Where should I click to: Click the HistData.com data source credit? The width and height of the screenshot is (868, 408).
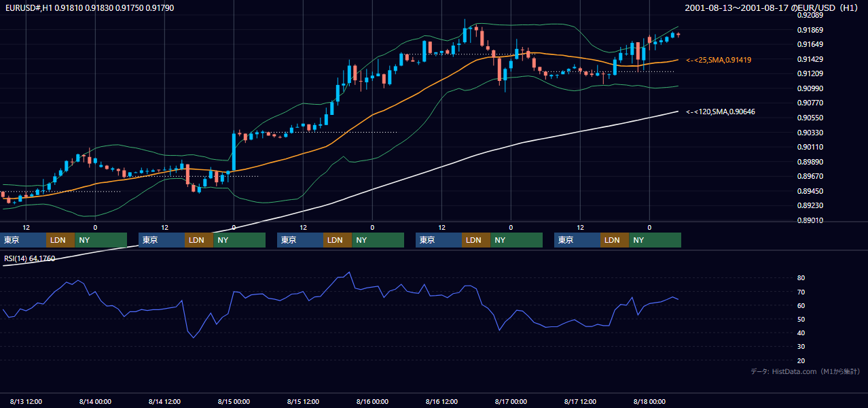(x=806, y=371)
